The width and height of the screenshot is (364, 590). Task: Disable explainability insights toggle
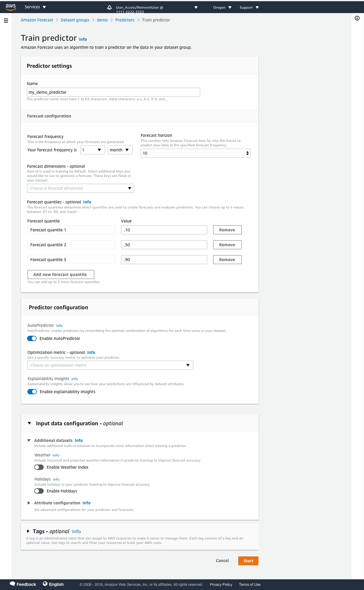[32, 392]
